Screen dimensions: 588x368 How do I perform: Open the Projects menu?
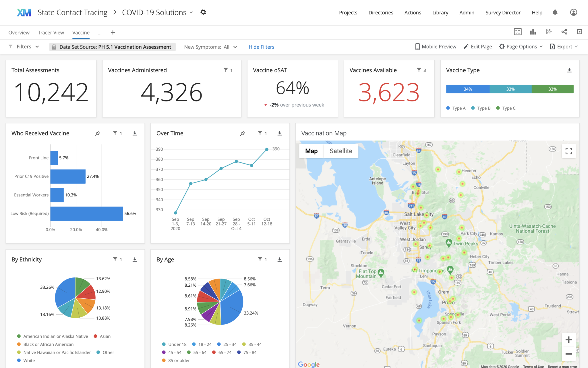(x=348, y=12)
